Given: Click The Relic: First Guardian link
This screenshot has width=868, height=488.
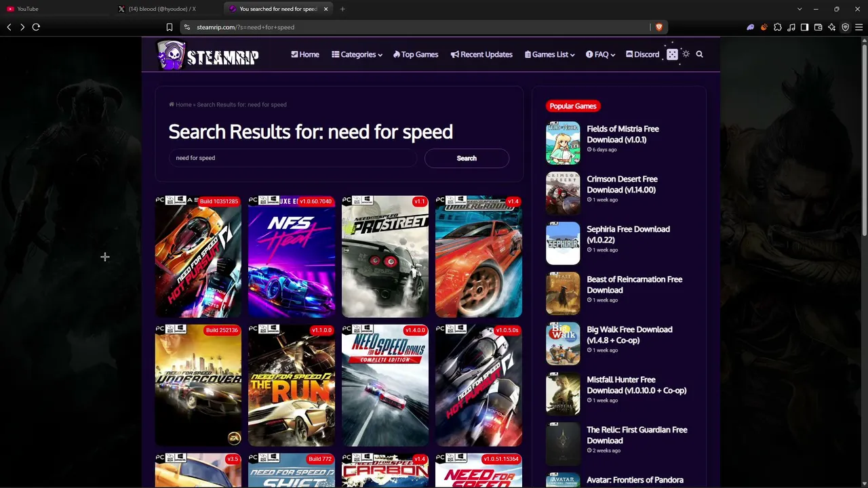Looking at the screenshot, I should (x=637, y=435).
